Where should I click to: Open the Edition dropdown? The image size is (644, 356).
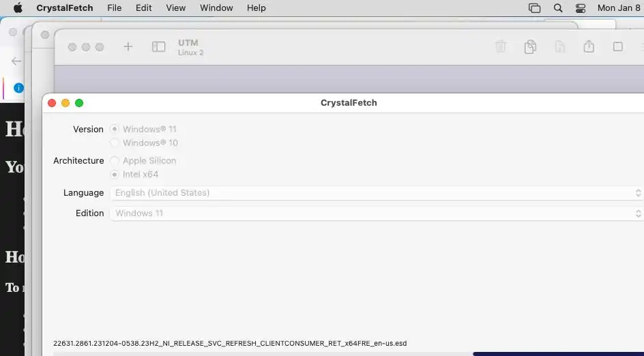(377, 213)
